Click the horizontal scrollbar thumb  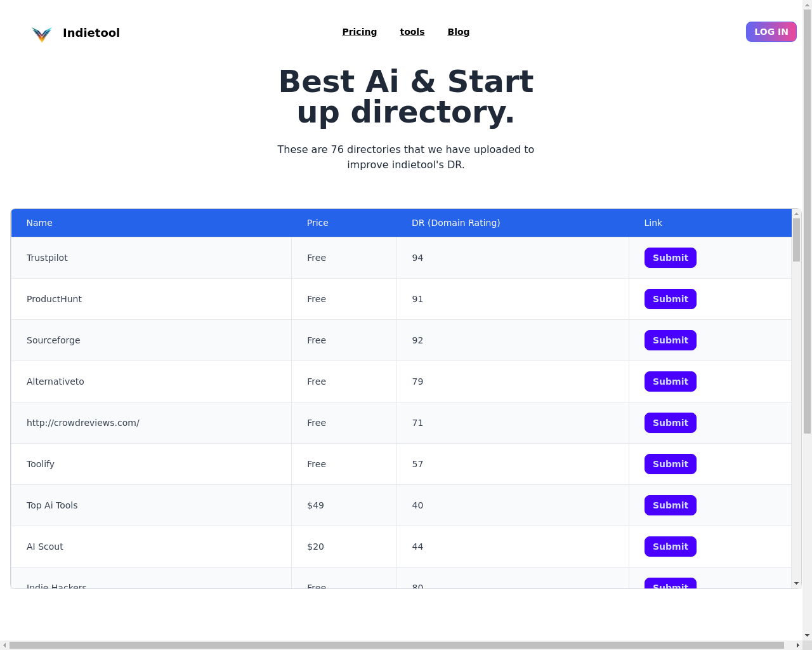click(397, 646)
